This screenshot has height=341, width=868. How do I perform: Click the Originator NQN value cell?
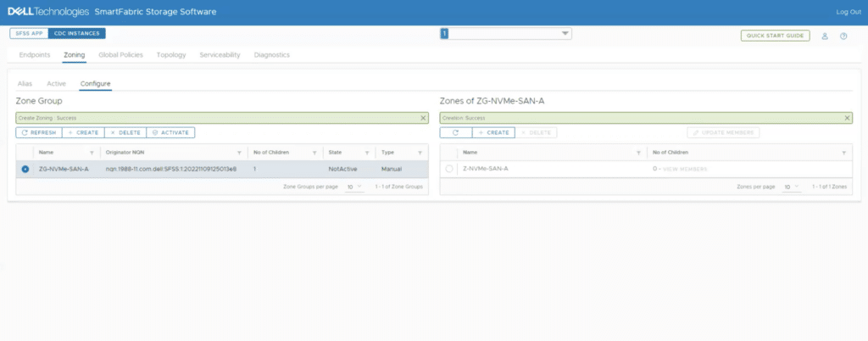[171, 169]
